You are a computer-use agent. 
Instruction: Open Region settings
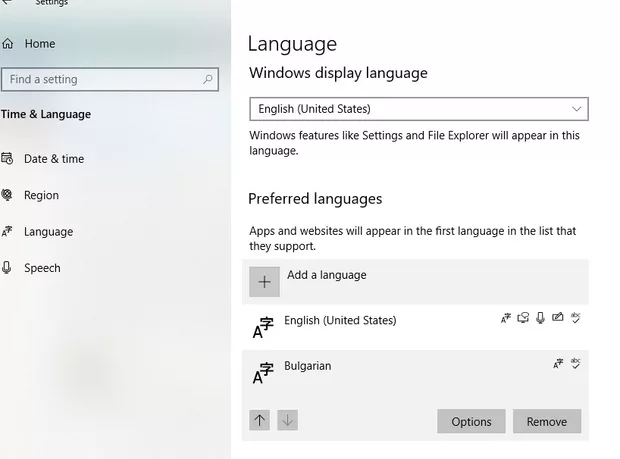pos(41,195)
